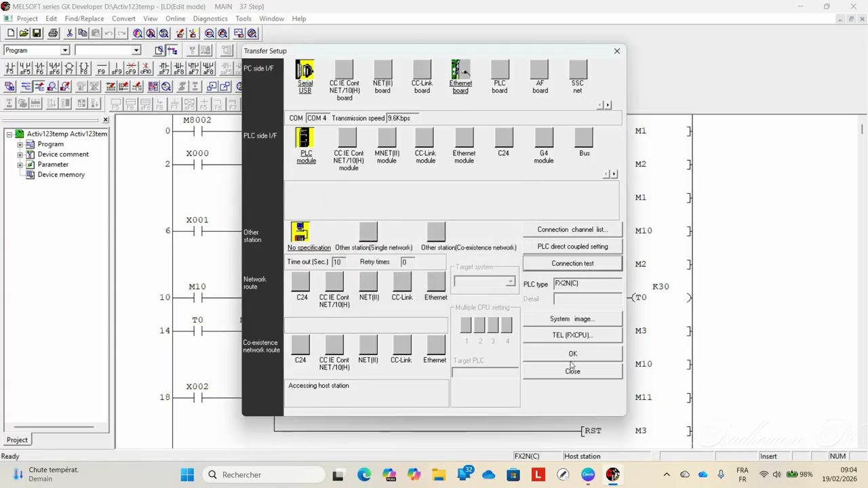Select Other station (Co-existence network) icon

click(437, 232)
